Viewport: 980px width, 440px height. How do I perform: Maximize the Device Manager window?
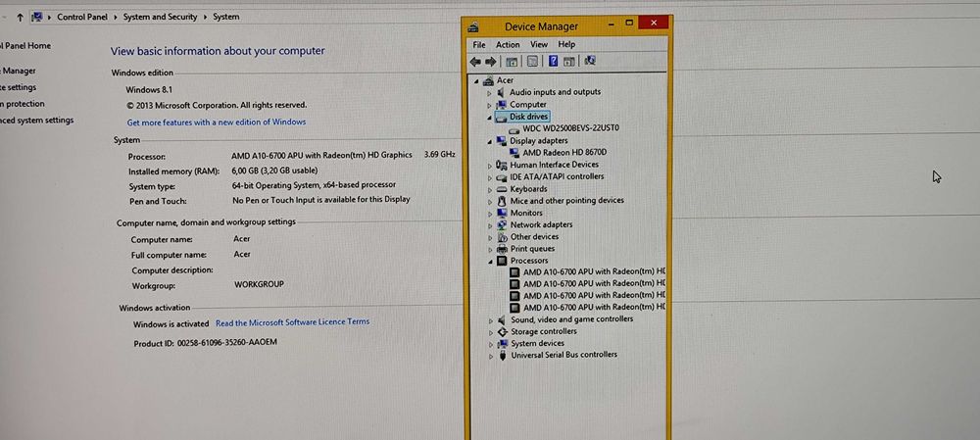click(x=629, y=23)
